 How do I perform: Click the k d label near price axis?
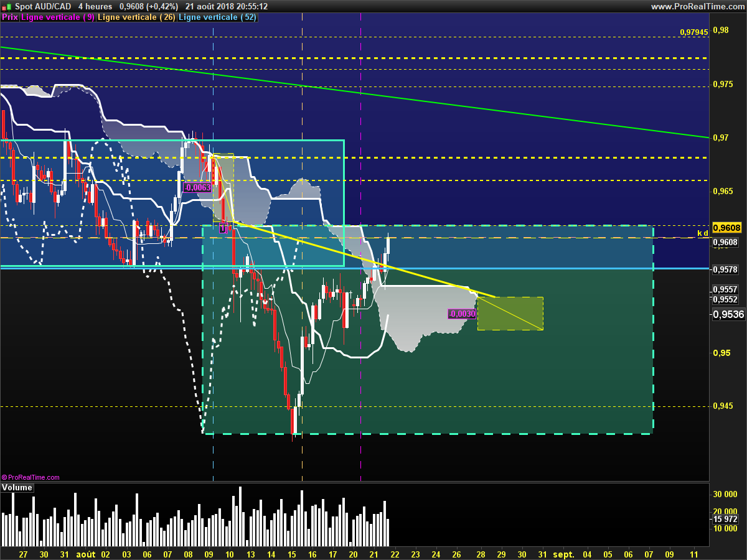pos(703,233)
